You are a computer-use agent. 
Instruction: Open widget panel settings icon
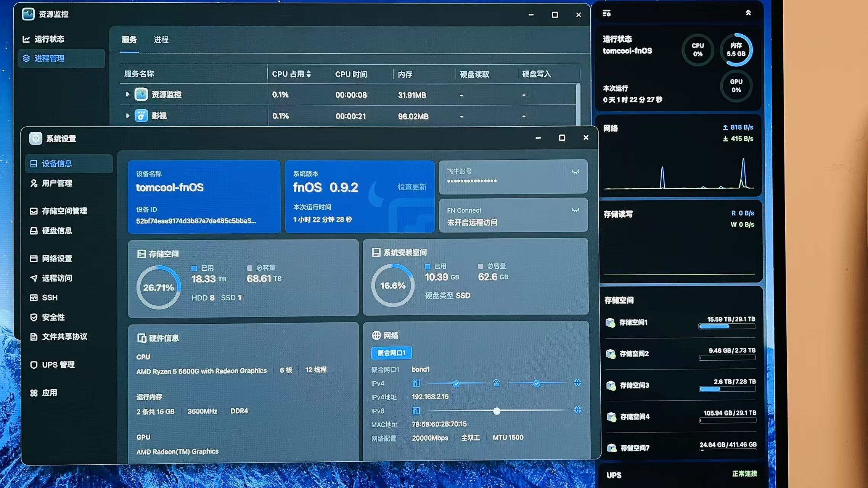tap(606, 13)
